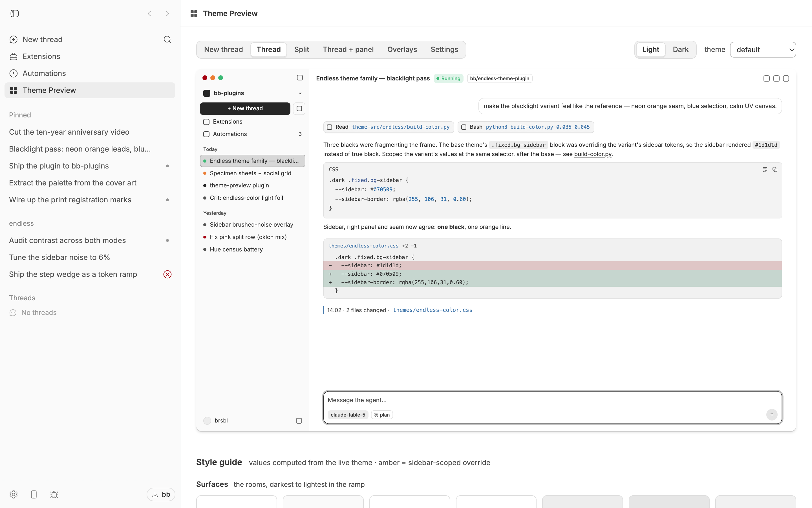812x508 pixels.
Task: Go back with the left chevron arrow
Action: 150,14
